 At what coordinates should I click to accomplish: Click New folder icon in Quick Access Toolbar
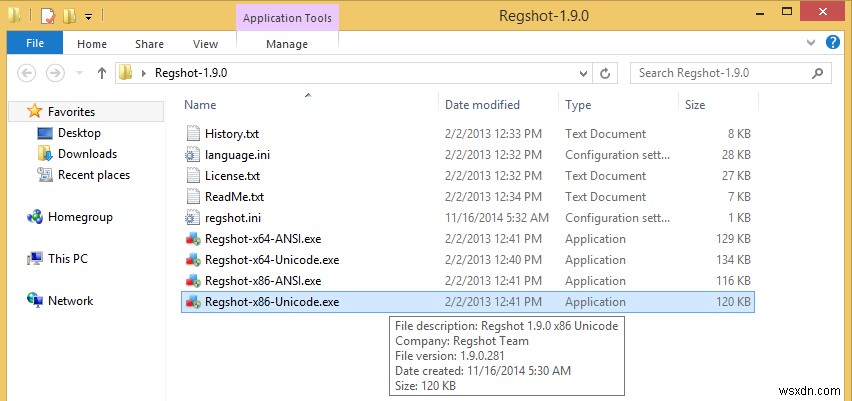(69, 15)
